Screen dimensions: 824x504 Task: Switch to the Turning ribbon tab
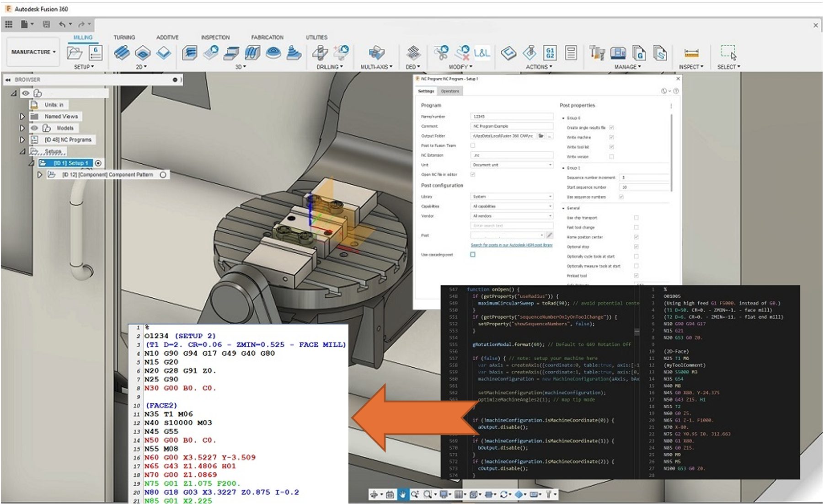click(124, 38)
